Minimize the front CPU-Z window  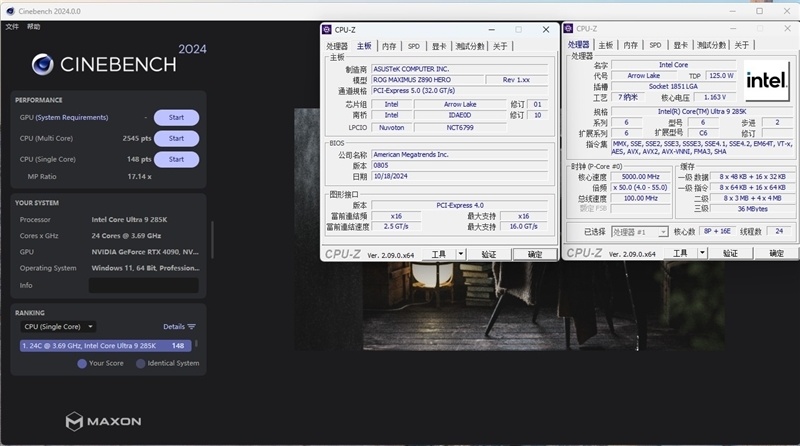(x=491, y=30)
